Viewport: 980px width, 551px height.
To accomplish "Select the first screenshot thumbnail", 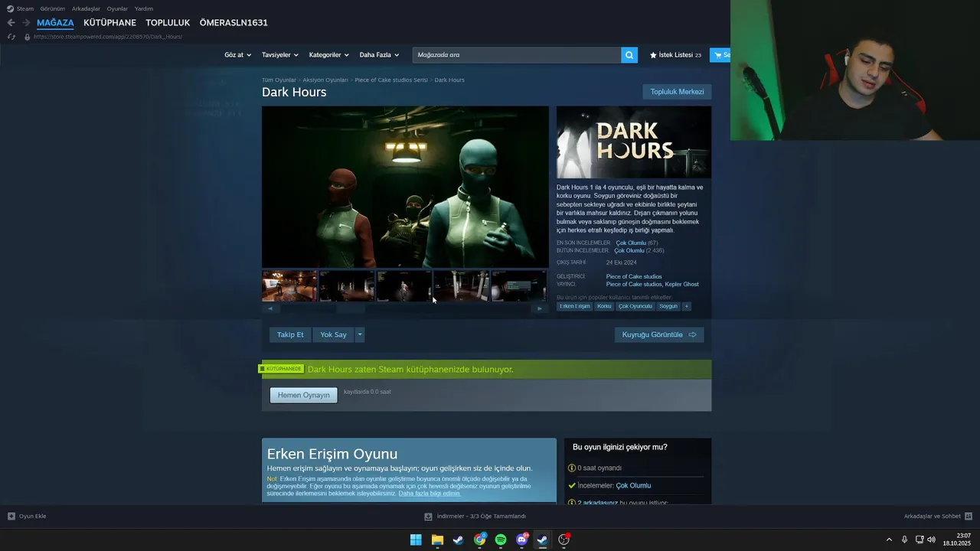I will click(x=289, y=286).
